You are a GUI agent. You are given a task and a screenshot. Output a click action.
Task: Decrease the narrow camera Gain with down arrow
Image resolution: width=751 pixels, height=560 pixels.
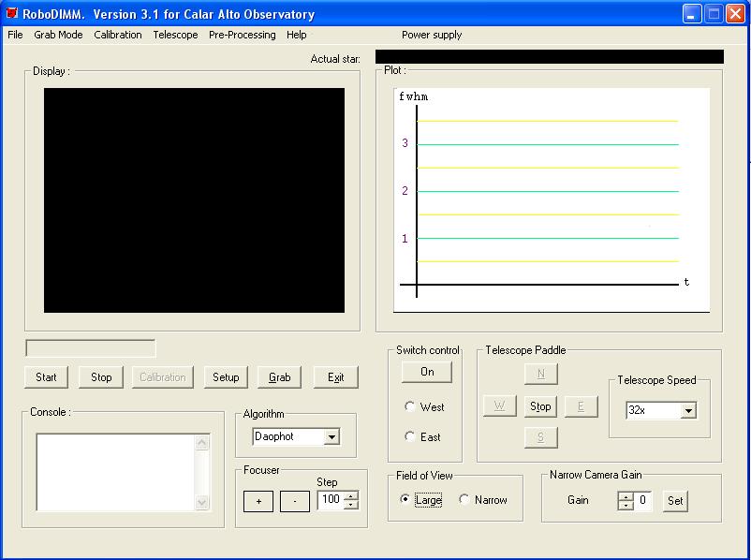click(625, 505)
